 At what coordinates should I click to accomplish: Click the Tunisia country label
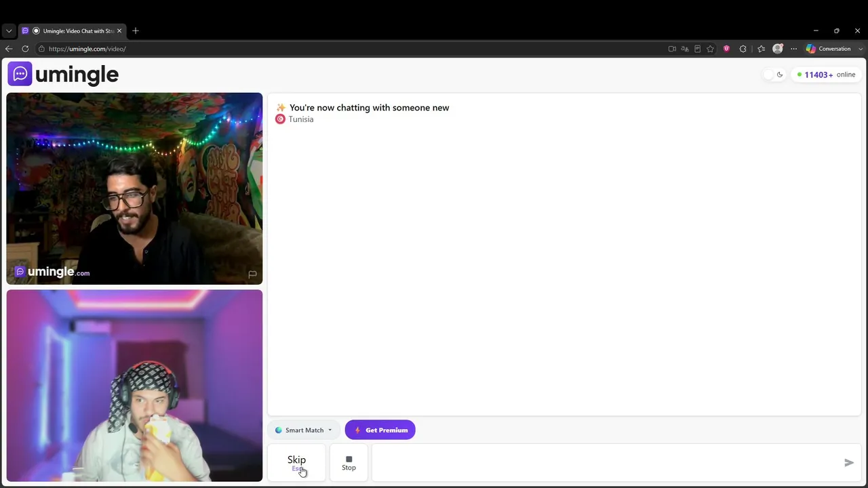point(301,119)
